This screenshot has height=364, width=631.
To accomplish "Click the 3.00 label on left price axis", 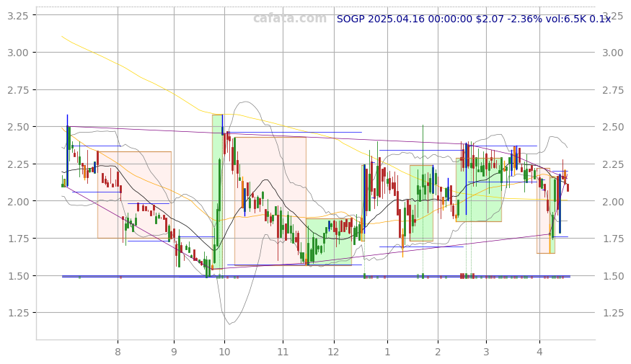I will (18, 53).
